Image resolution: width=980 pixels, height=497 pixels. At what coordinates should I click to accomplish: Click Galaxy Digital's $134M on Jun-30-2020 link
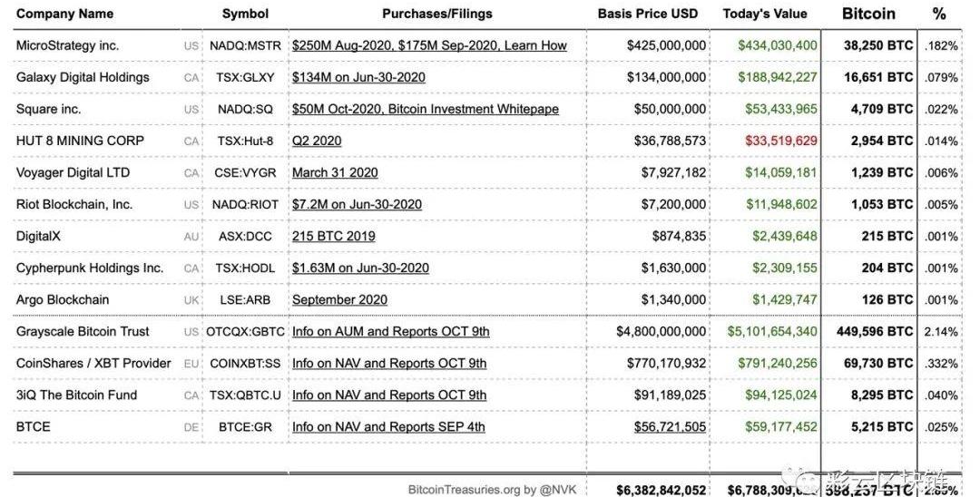[358, 77]
